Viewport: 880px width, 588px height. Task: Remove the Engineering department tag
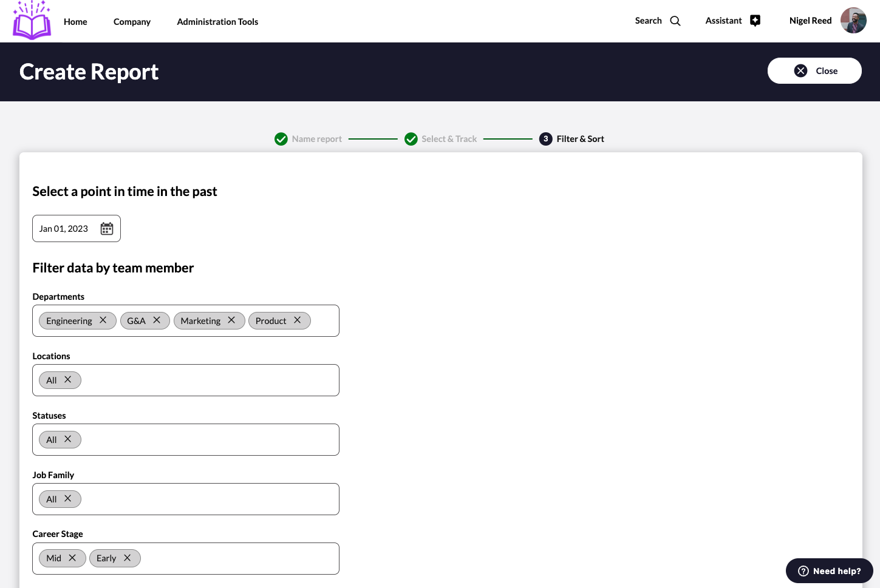pos(103,320)
